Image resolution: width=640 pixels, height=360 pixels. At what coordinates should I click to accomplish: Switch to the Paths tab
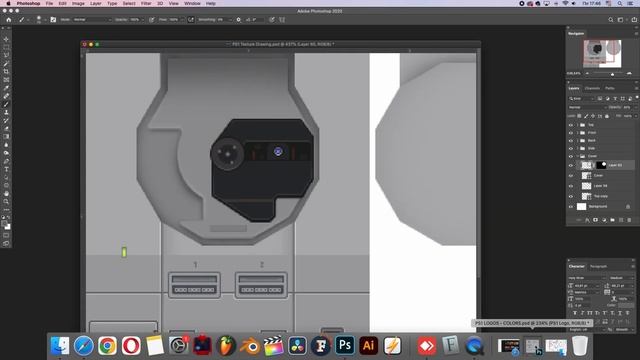coord(610,88)
